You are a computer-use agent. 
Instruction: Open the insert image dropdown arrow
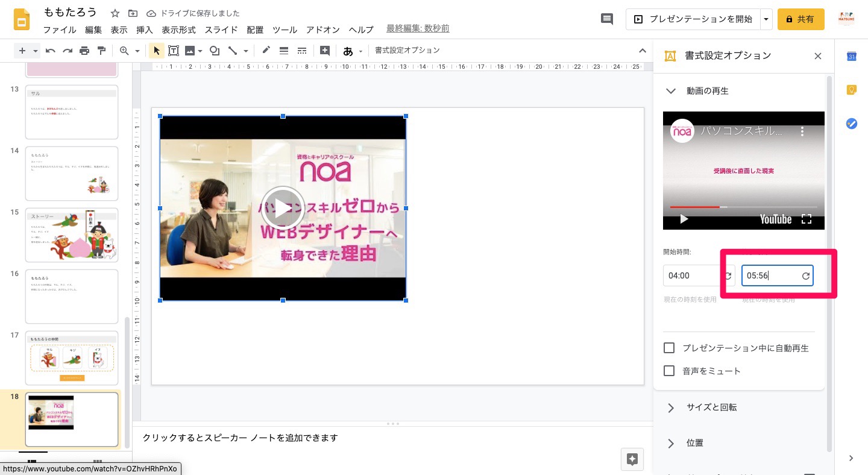tap(200, 51)
